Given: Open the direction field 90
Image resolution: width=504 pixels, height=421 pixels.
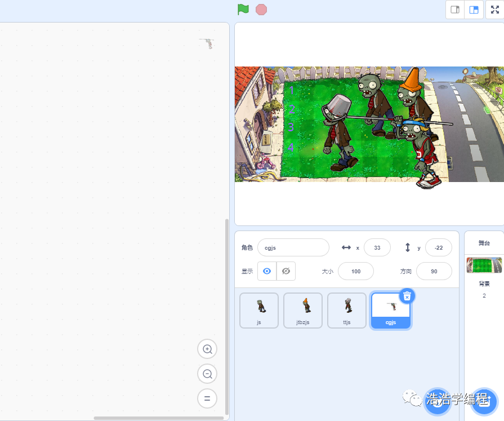Looking at the screenshot, I should tap(434, 271).
